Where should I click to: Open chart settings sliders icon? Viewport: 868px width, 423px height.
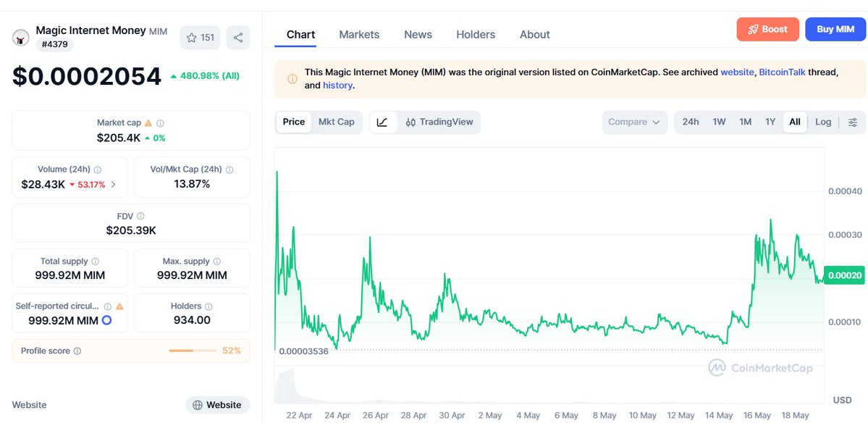853,122
